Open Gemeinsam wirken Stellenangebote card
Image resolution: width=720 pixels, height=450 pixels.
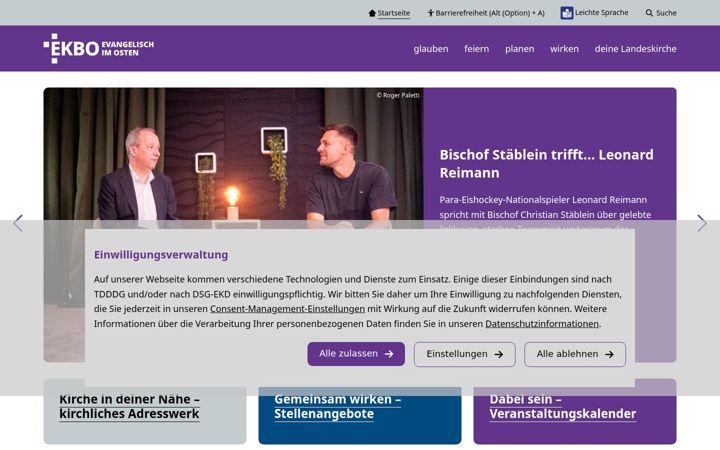click(360, 411)
